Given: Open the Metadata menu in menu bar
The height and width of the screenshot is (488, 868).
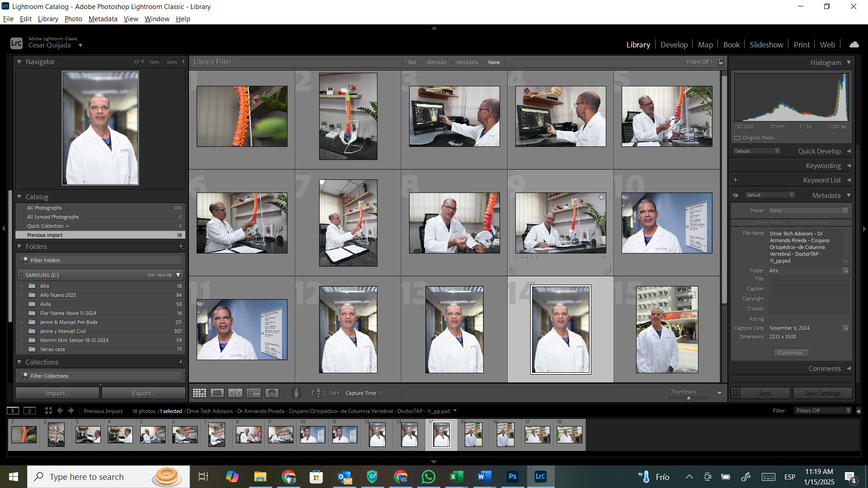Looking at the screenshot, I should 103,19.
